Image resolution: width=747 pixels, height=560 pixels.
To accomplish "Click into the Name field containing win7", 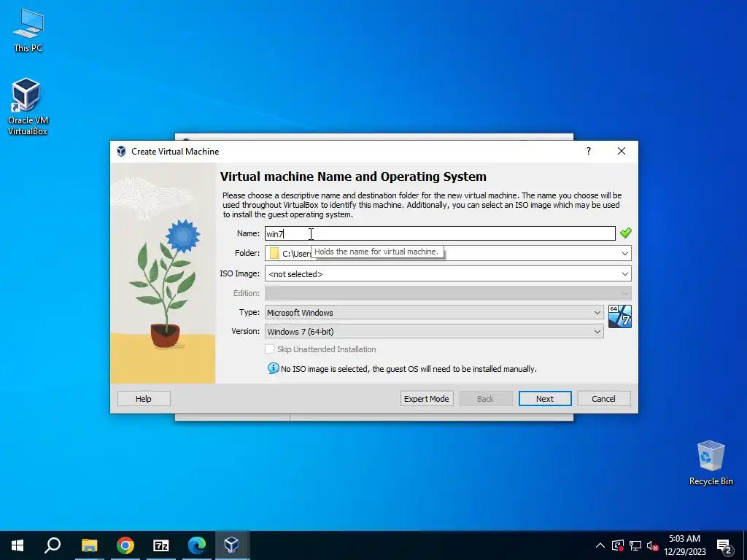I will pyautogui.click(x=440, y=233).
